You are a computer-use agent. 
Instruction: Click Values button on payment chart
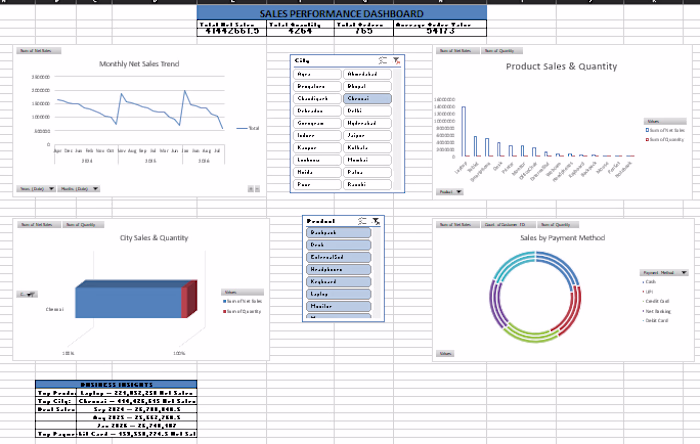pyautogui.click(x=445, y=353)
